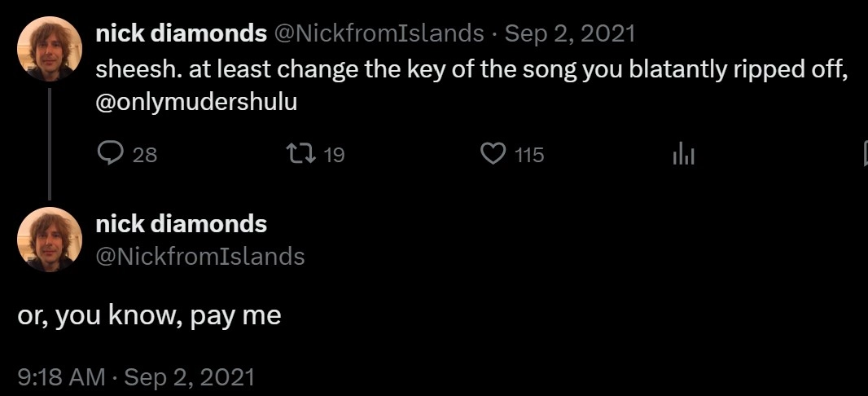Click the "9:18 AM" timestamp

coord(61,377)
